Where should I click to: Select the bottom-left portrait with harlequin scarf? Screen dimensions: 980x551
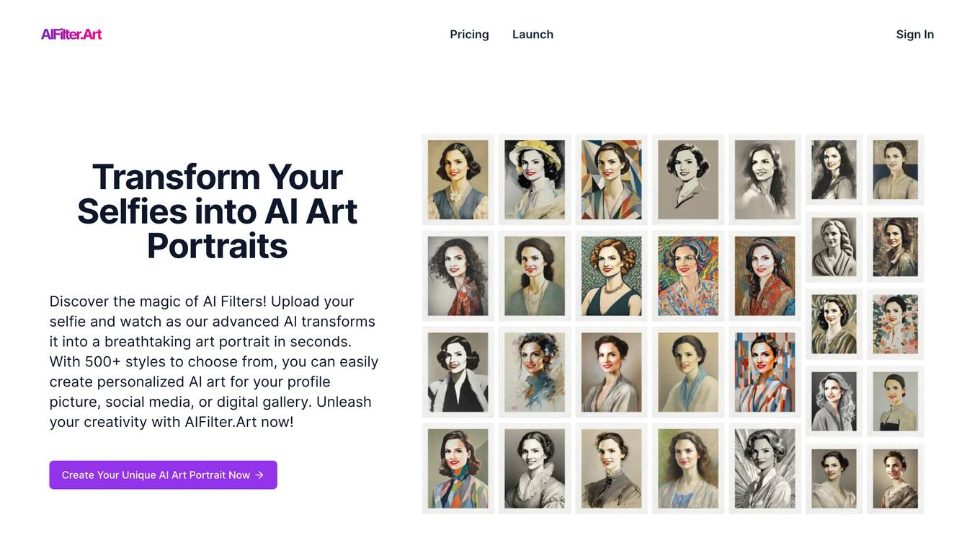pyautogui.click(x=458, y=468)
